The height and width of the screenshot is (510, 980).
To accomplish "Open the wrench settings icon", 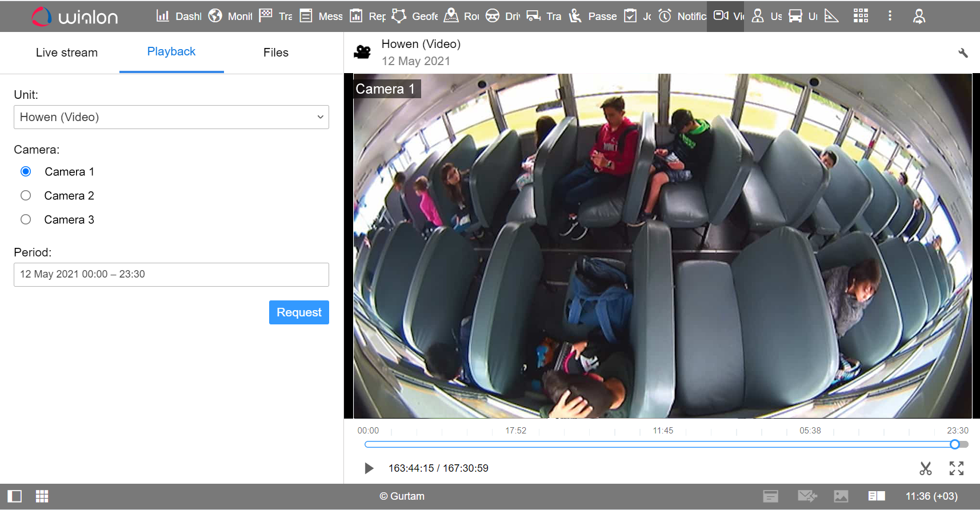I will [x=963, y=53].
